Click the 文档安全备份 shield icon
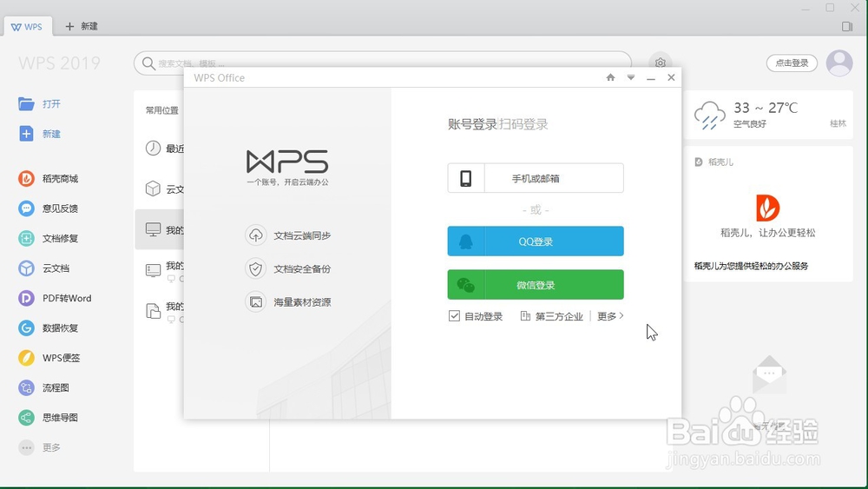This screenshot has width=868, height=489. (255, 268)
